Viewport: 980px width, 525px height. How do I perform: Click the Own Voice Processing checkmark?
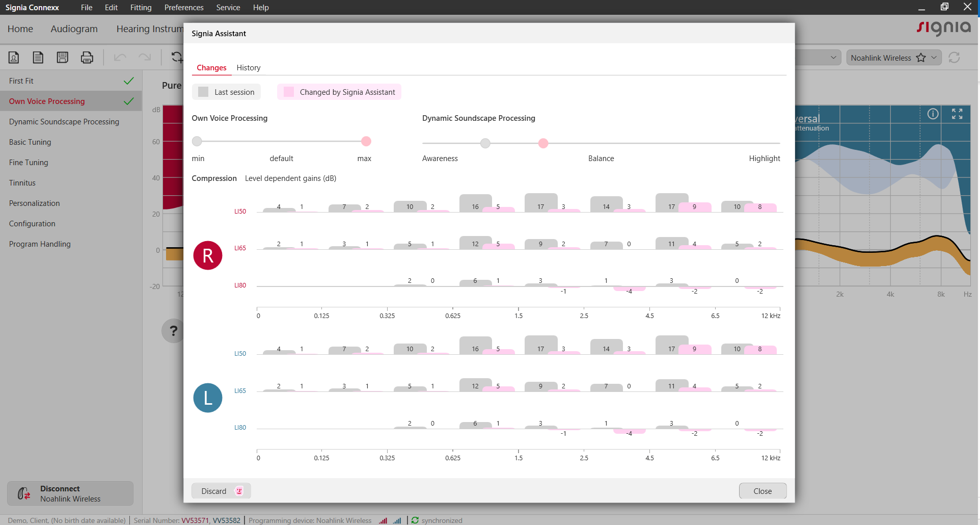tap(129, 101)
